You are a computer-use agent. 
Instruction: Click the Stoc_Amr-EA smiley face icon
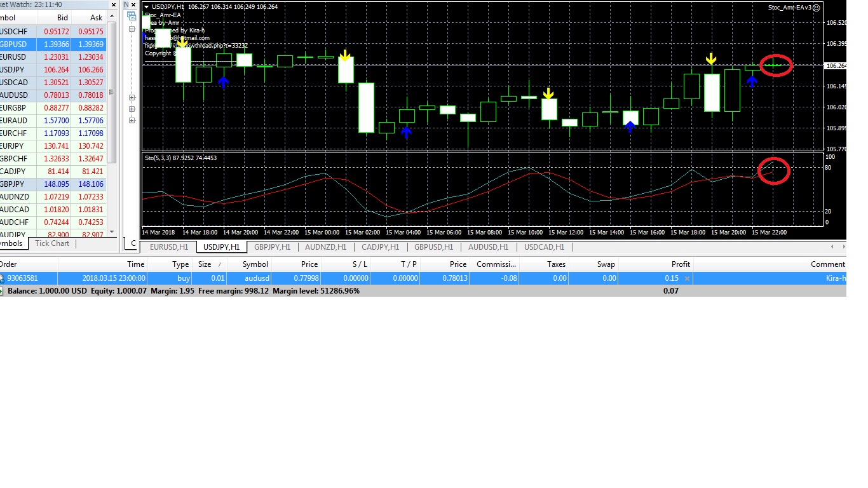pyautogui.click(x=817, y=8)
